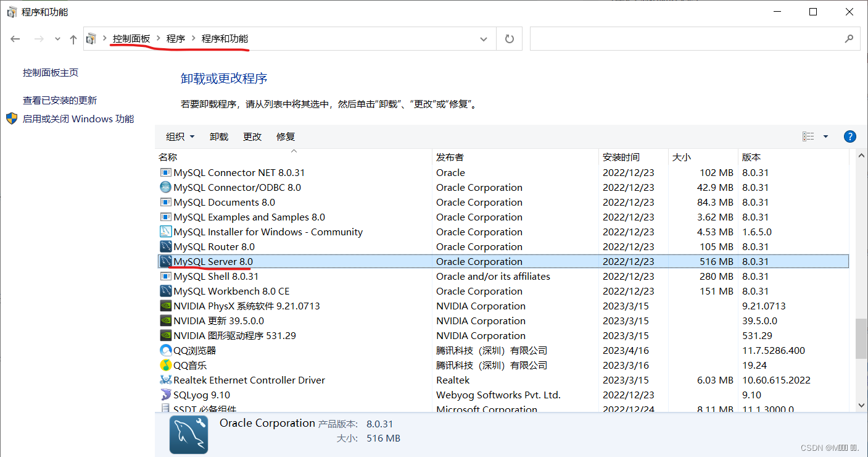868x457 pixels.
Task: Select the MySQL Workbench 8.0 CE name
Action: click(231, 291)
